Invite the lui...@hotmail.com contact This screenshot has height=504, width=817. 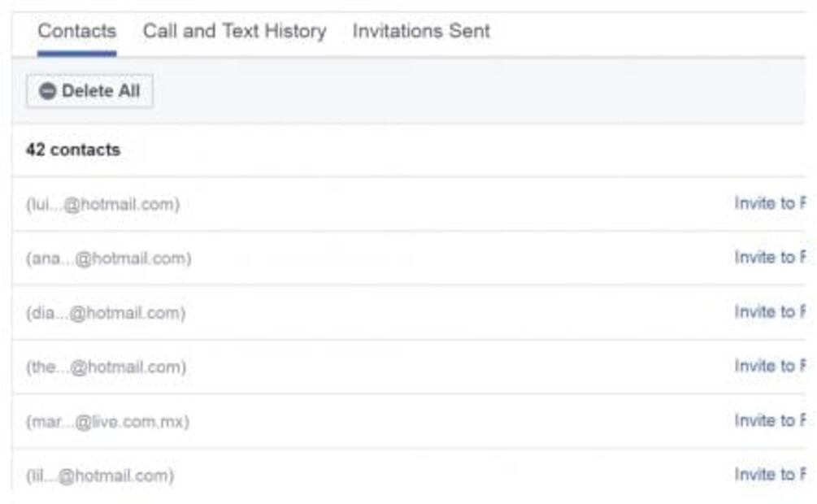point(769,203)
